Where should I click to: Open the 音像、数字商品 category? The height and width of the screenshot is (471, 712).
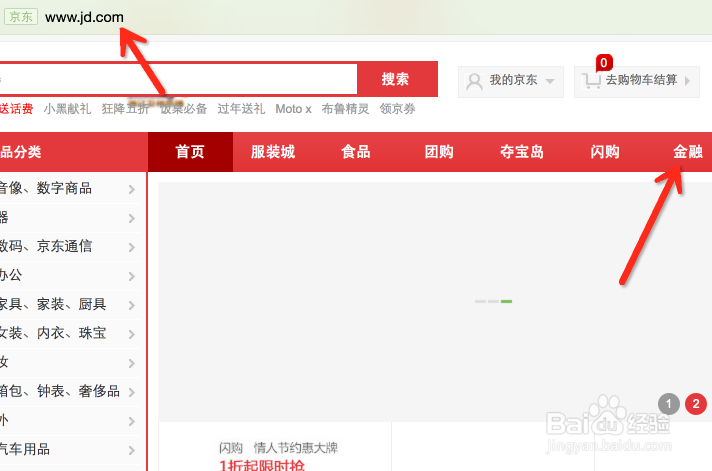coord(46,188)
